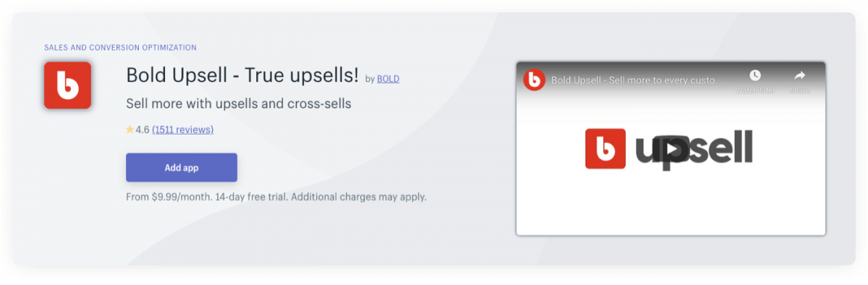Open the Bold channel avatar in video header
This screenshot has height=285, width=868.
(534, 80)
